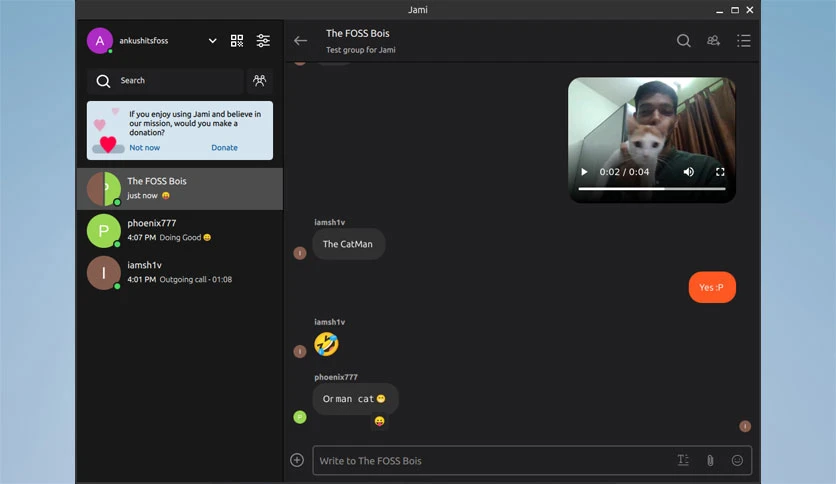Click iamsh1v's brown I avatar in sidebar

103,272
